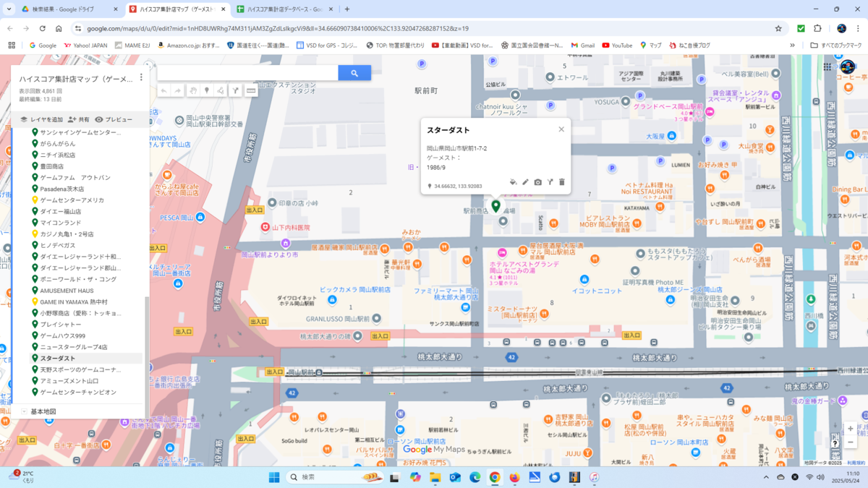Open the Chrome extensions puzzle icon
This screenshot has width=868, height=488.
click(817, 28)
